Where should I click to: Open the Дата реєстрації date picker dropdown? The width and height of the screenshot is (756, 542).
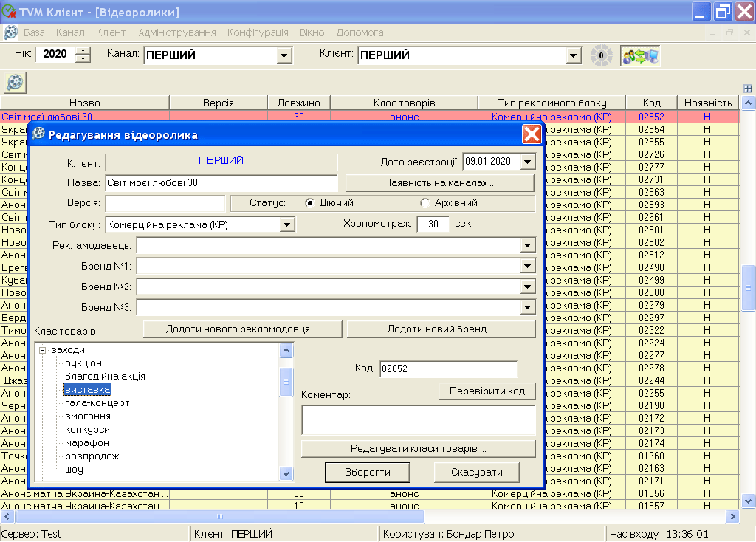click(527, 162)
